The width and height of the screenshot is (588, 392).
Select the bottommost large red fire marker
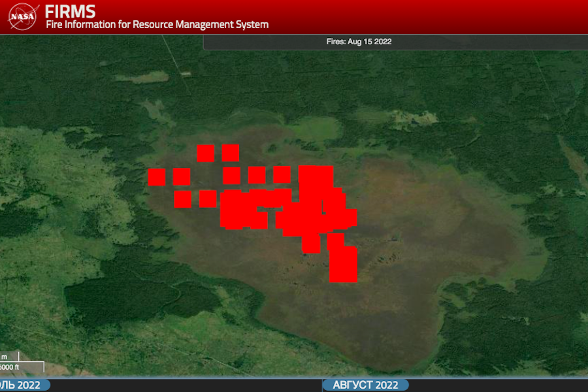pos(343,264)
